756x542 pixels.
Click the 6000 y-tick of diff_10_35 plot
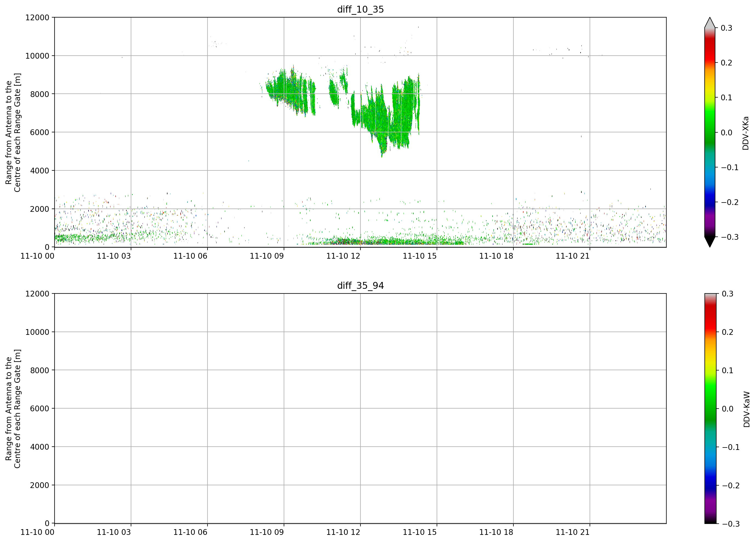click(x=40, y=132)
